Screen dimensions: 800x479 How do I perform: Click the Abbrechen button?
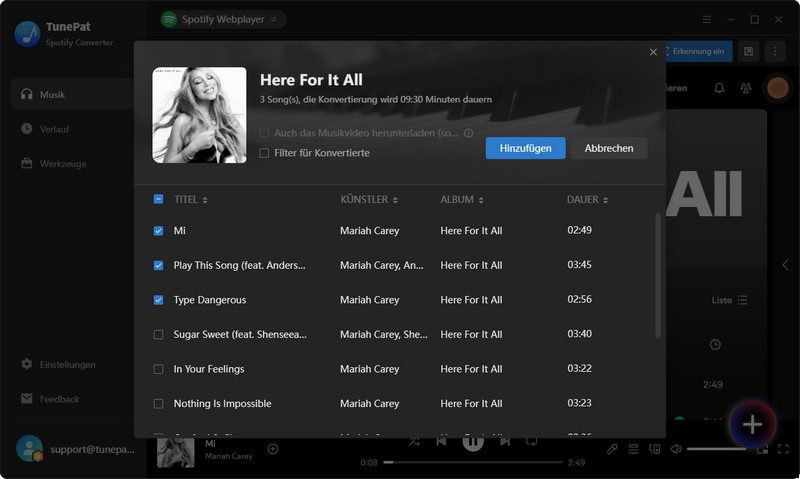[609, 148]
